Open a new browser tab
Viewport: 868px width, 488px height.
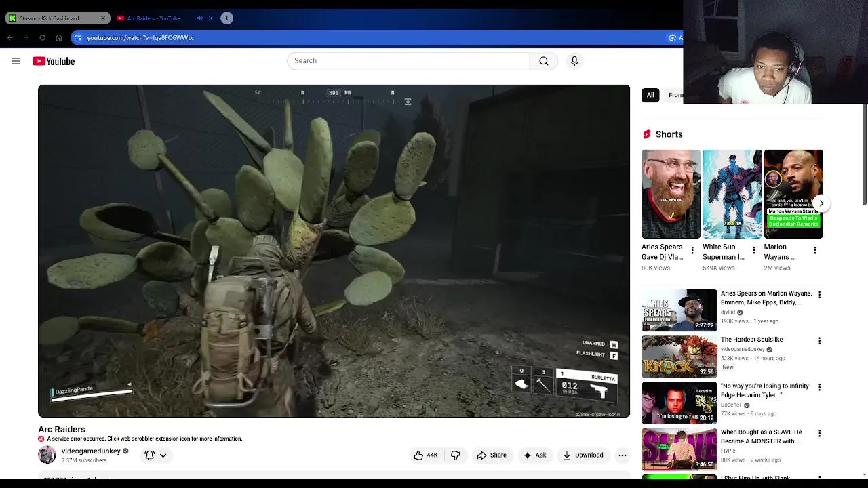pyautogui.click(x=227, y=18)
